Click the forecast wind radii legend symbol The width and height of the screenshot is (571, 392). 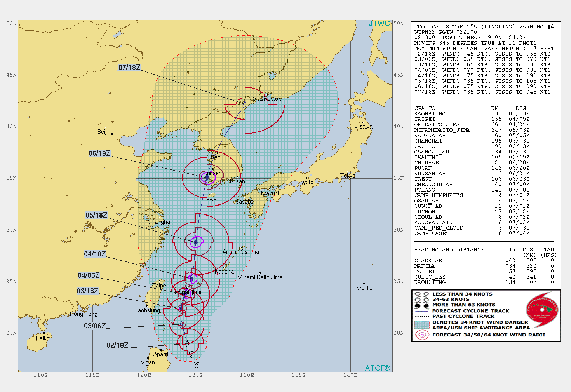[421, 335]
